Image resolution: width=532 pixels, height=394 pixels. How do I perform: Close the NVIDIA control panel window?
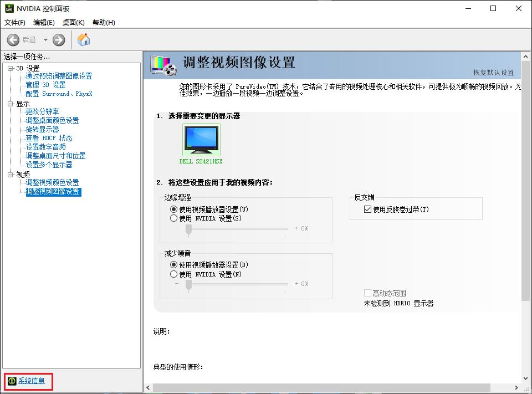click(x=519, y=8)
